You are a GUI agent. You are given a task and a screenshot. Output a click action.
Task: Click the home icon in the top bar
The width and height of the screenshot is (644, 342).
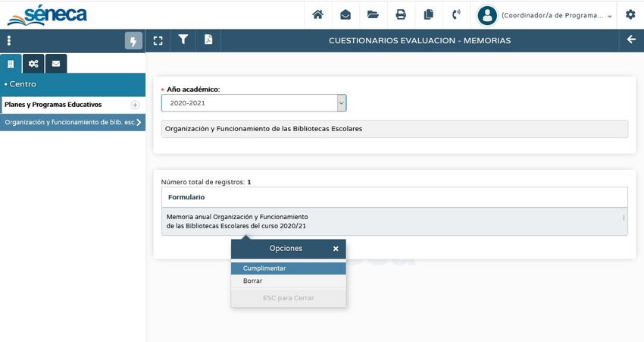pos(317,14)
